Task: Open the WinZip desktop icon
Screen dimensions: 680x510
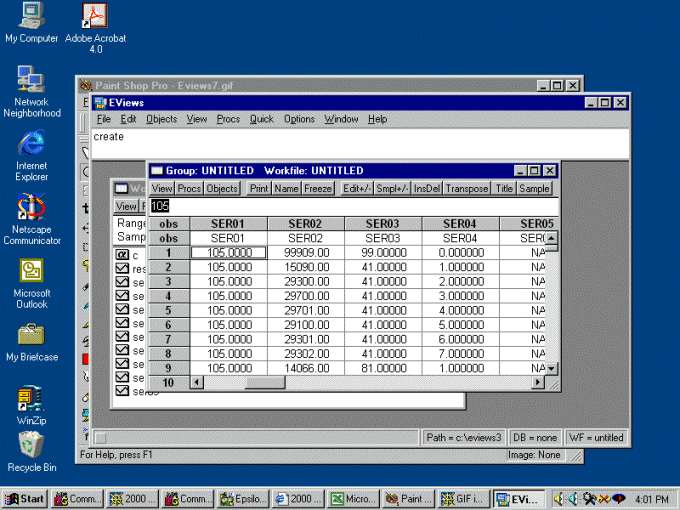Action: [x=31, y=399]
